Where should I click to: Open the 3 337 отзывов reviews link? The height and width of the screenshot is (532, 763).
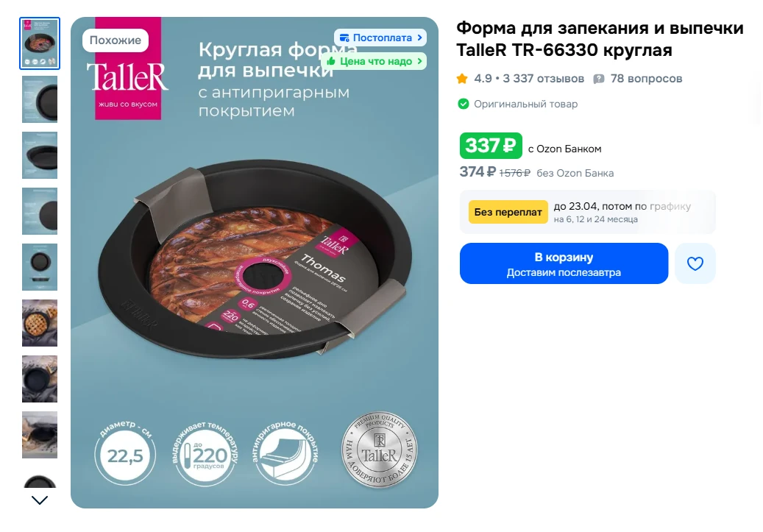coord(543,79)
